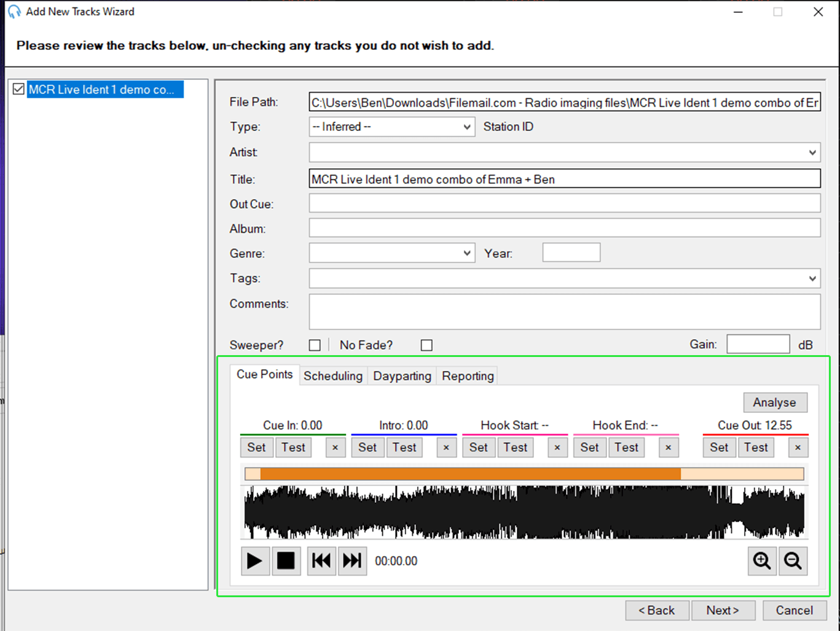Select the skip-to-start playback icon
The width and height of the screenshot is (840, 631).
coord(321,560)
